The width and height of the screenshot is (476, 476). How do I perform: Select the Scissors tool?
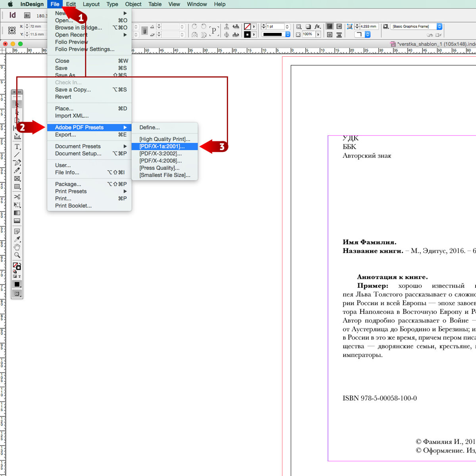click(x=17, y=196)
